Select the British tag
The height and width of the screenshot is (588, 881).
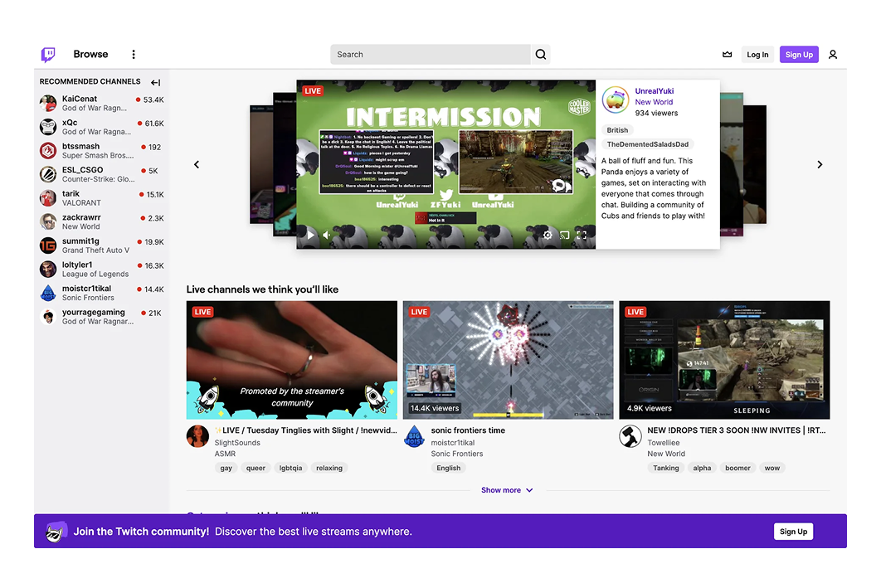click(617, 130)
